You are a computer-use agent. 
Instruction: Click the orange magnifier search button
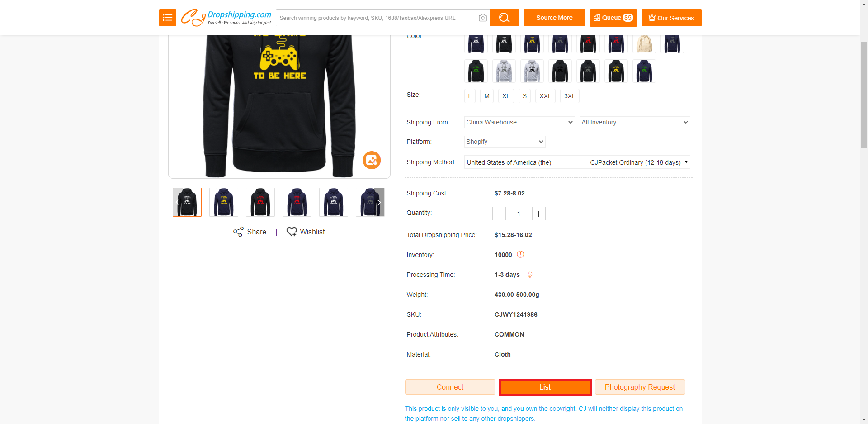504,18
